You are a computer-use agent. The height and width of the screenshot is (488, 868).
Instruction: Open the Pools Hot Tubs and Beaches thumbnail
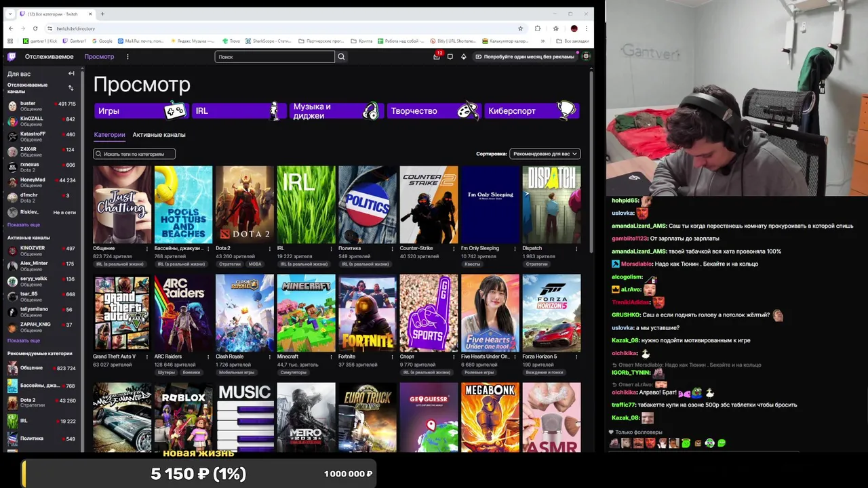coord(183,205)
